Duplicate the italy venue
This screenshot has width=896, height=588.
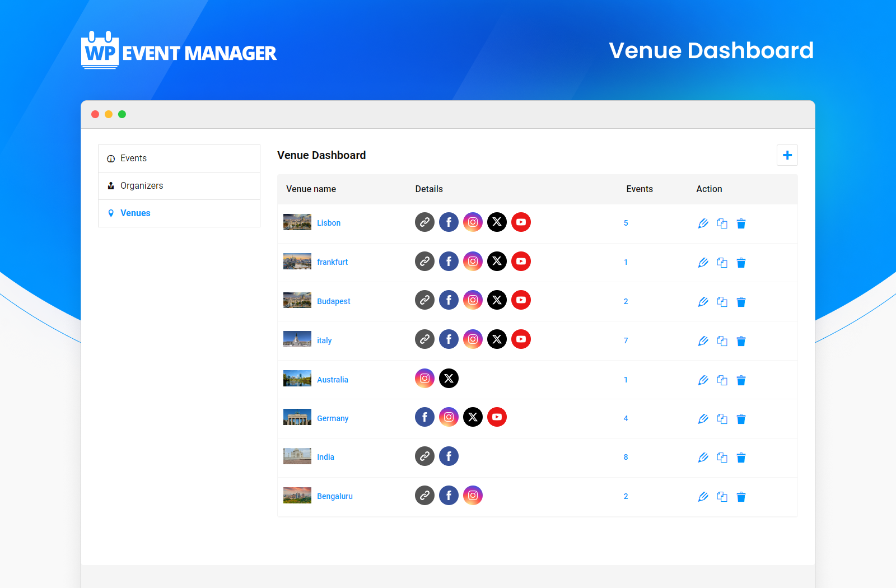tap(722, 341)
